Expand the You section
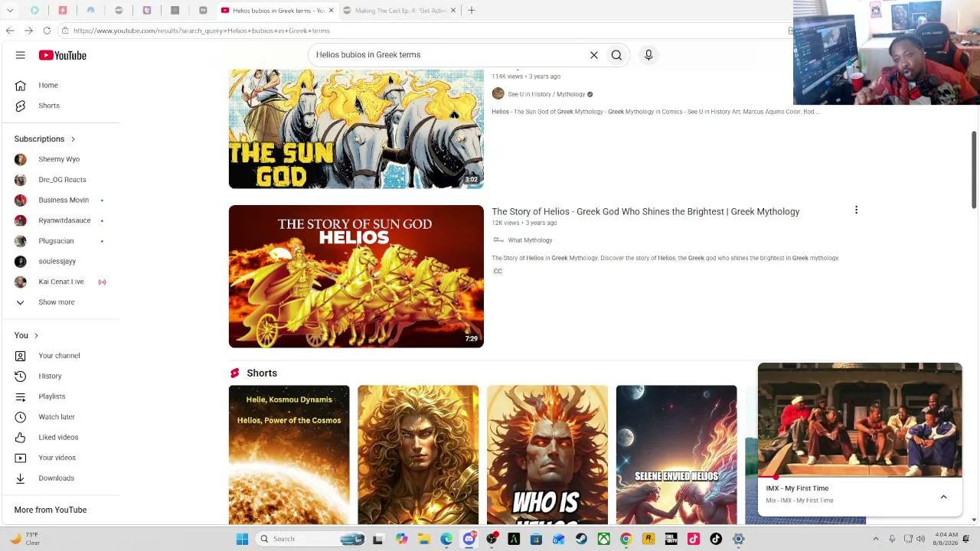This screenshot has width=980, height=551. pos(26,335)
